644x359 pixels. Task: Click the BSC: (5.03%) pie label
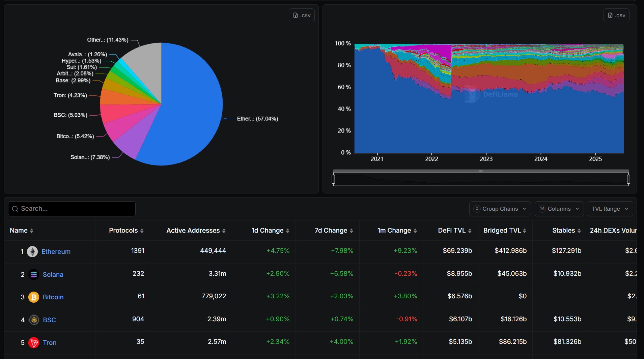tap(71, 115)
